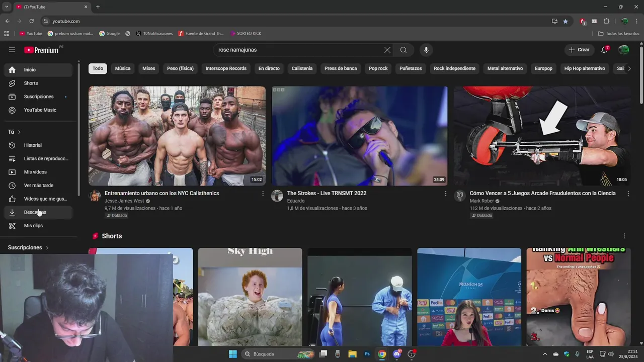
Task: Click the Mark Rober channel name
Action: (482, 201)
